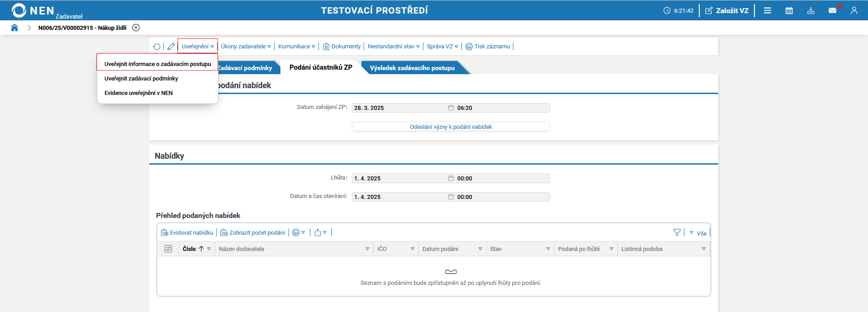Choose Evidence uveřejnění v NEN
The image size is (868, 312).
138,93
